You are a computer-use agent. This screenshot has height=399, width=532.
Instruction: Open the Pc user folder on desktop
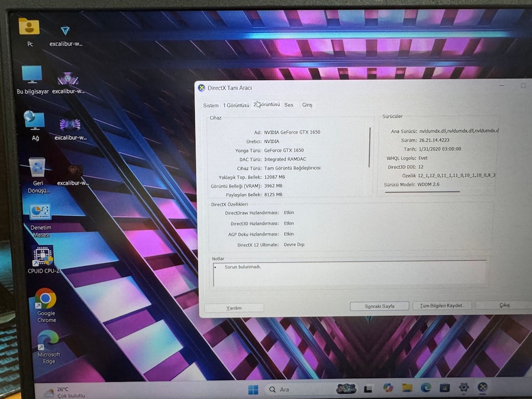click(x=30, y=31)
